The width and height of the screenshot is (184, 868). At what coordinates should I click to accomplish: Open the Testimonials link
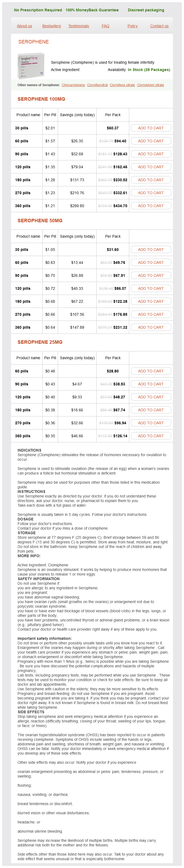click(79, 26)
